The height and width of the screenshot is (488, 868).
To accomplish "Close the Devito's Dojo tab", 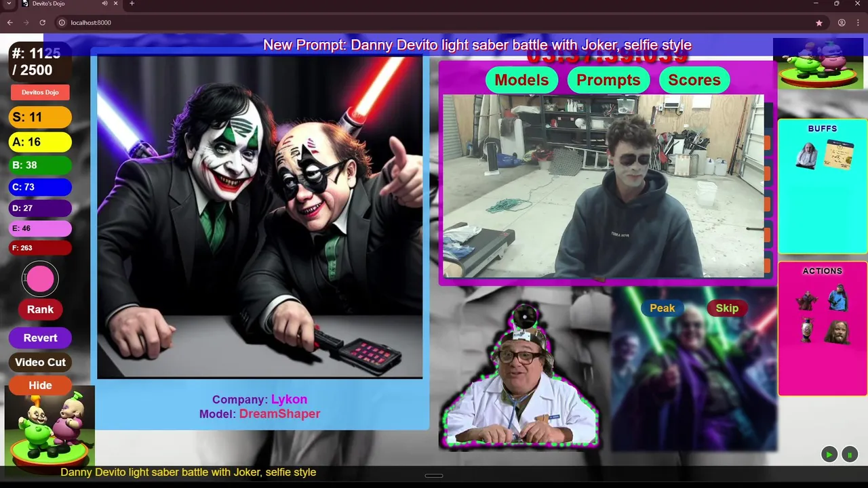I will coord(116,3).
